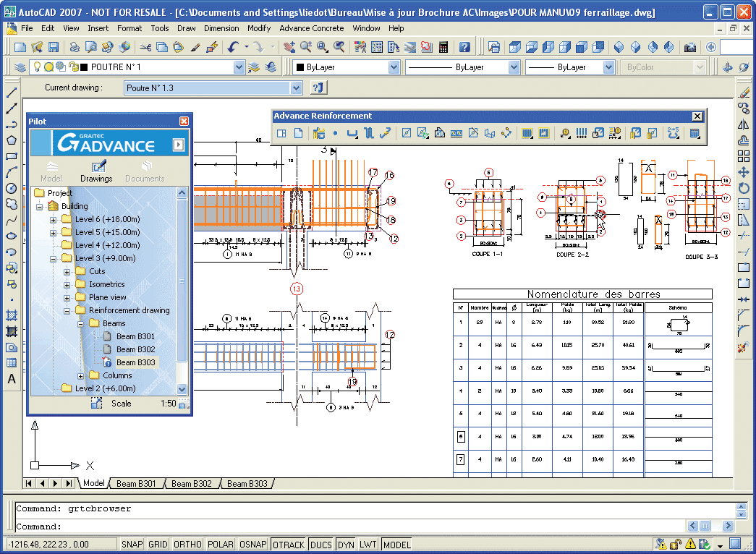Toggle OTRACK in status bar
Screen dimensions: 756x554
289,545
